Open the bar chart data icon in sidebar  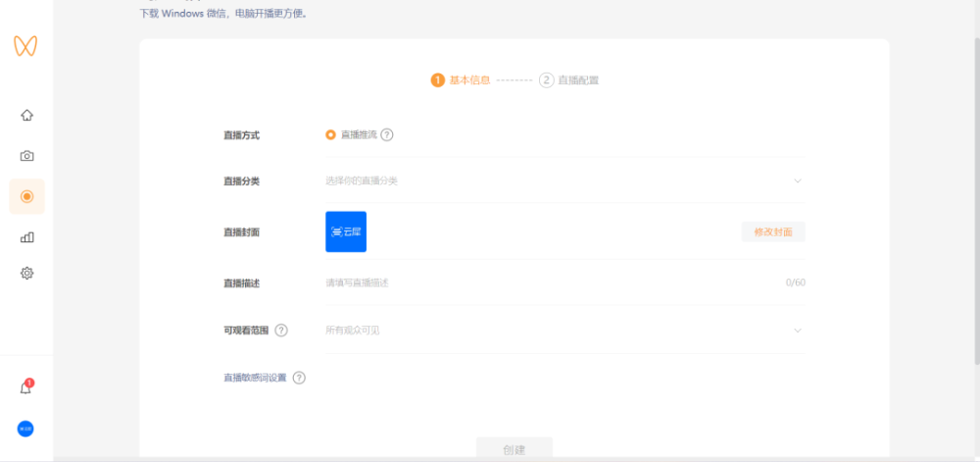[x=26, y=237]
